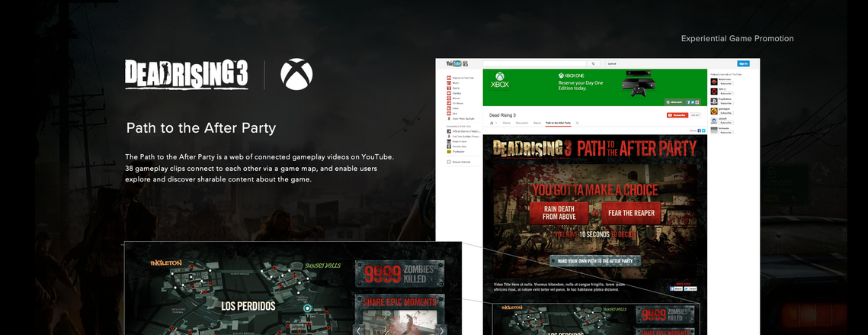Click the YouTube search magnifier button
Viewport: 868px width, 335px height.
pos(594,64)
